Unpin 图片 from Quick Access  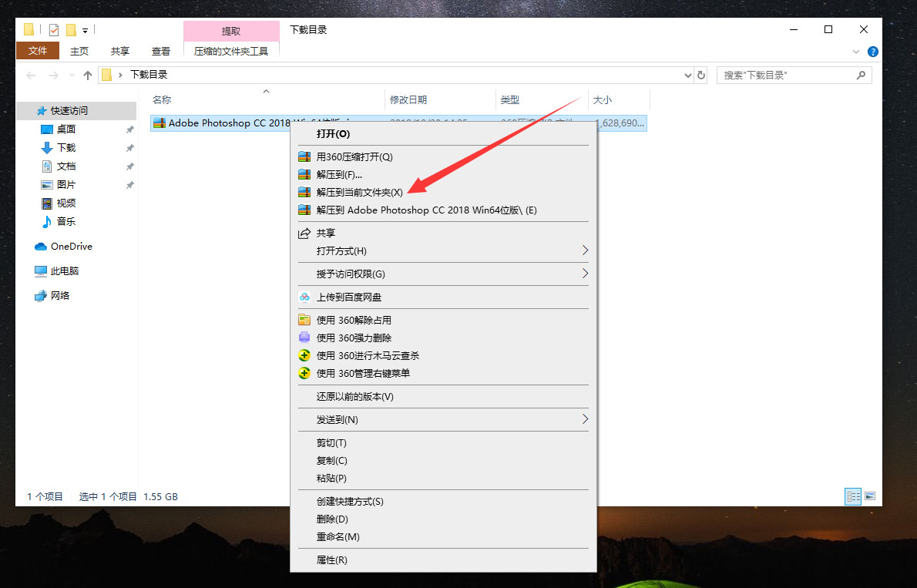click(129, 184)
